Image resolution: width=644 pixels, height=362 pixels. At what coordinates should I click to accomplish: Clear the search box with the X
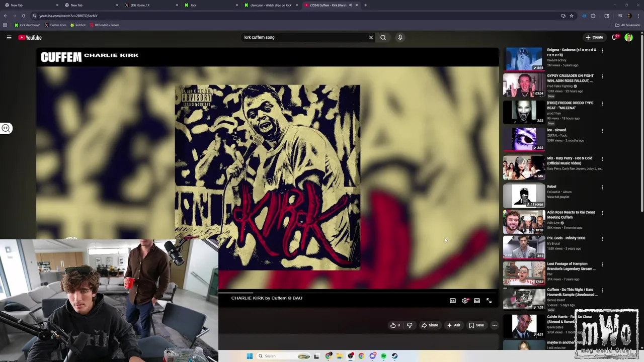point(371,37)
